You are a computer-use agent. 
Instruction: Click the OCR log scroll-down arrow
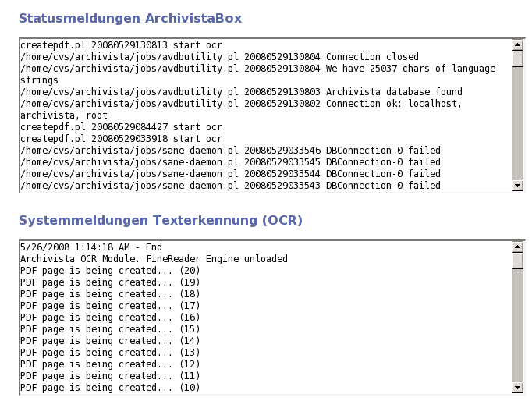coord(517,387)
